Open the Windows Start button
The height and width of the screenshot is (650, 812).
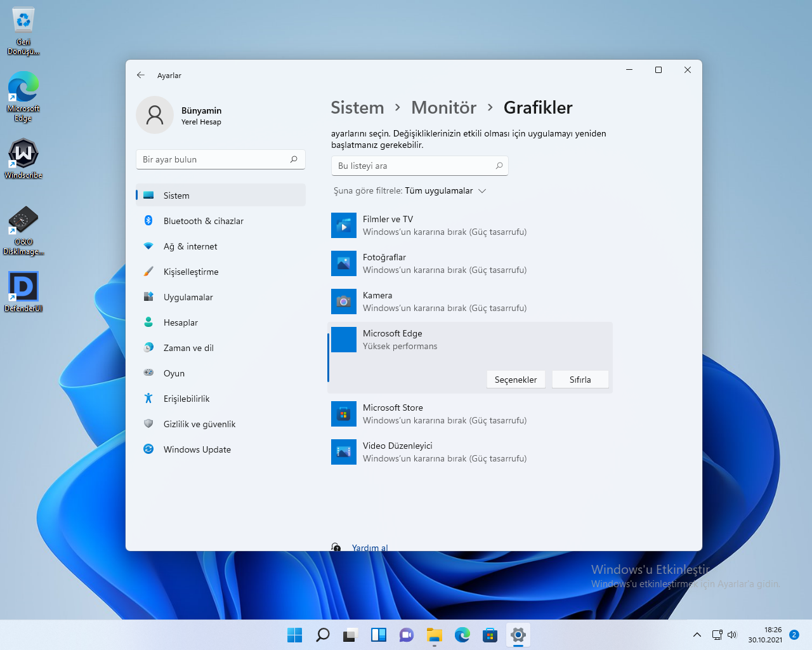[295, 635]
